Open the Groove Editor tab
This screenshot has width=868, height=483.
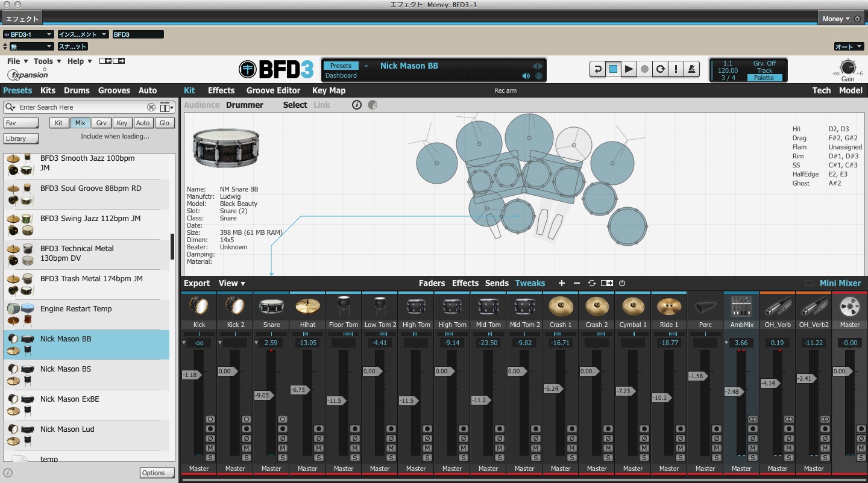tap(273, 90)
